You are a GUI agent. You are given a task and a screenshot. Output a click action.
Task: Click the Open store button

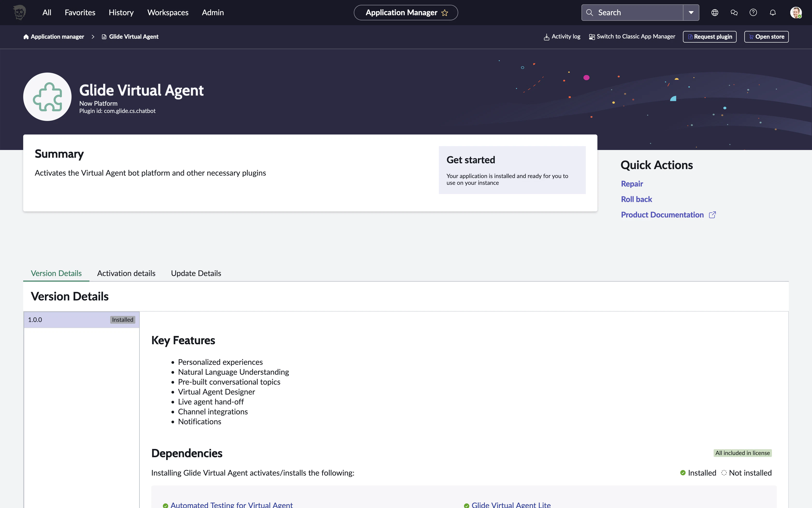coord(766,37)
